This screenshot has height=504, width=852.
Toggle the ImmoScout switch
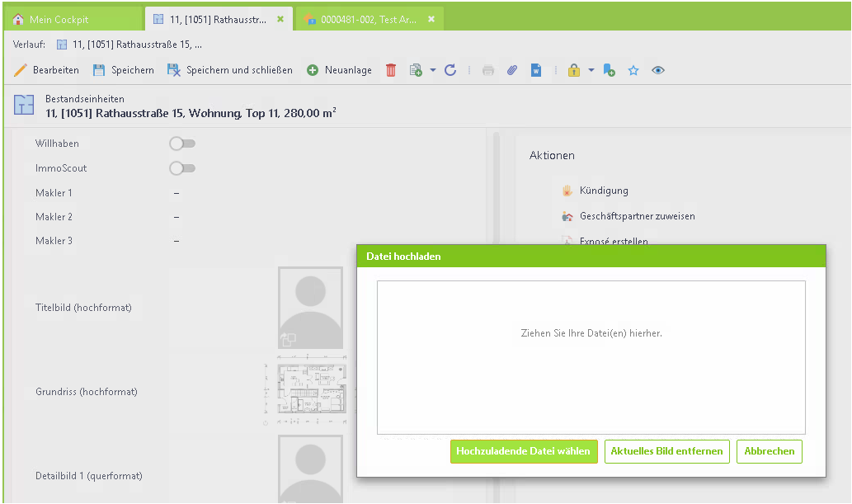(x=182, y=168)
